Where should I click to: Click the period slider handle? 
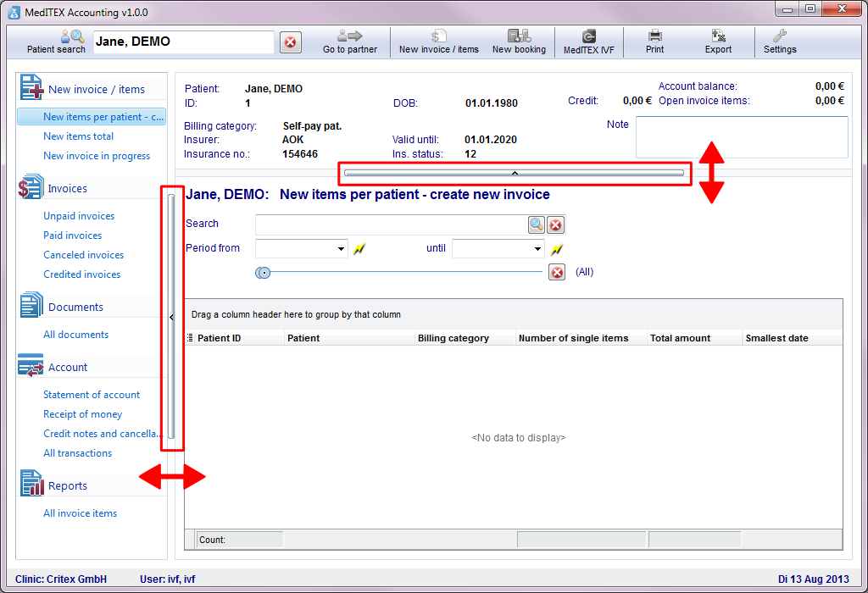click(263, 272)
